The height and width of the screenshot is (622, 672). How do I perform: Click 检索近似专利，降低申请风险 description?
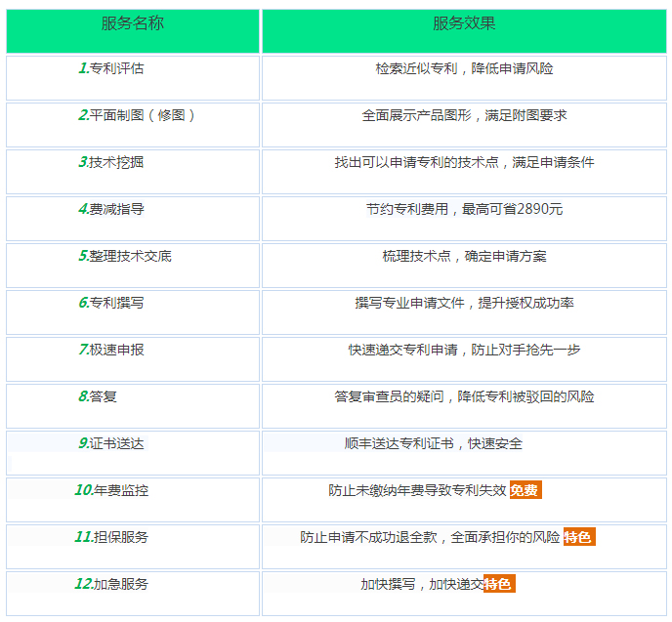tap(464, 68)
